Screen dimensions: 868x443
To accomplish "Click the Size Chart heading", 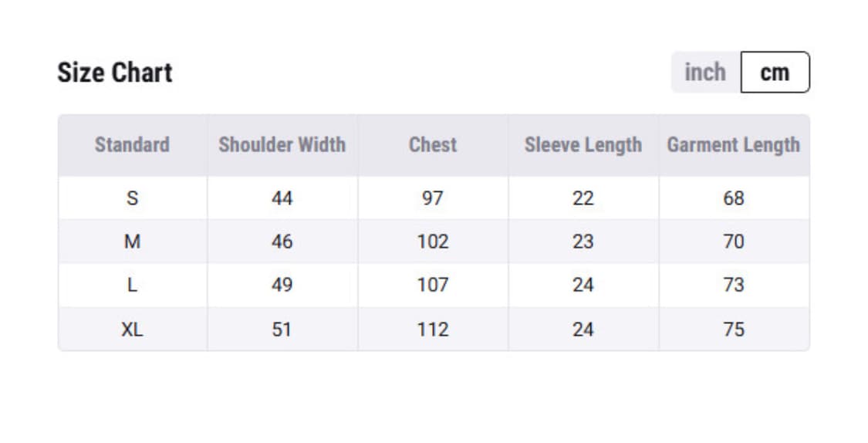I will (115, 73).
